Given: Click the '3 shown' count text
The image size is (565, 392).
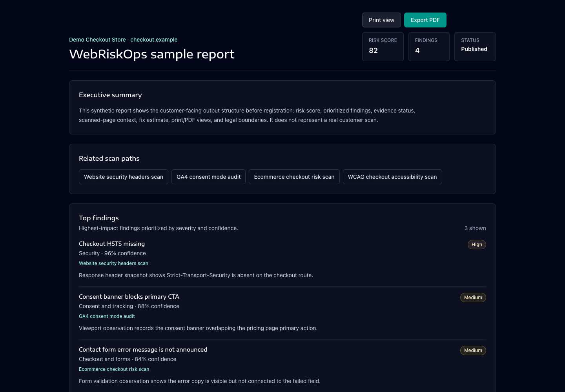Looking at the screenshot, I should (x=475, y=228).
